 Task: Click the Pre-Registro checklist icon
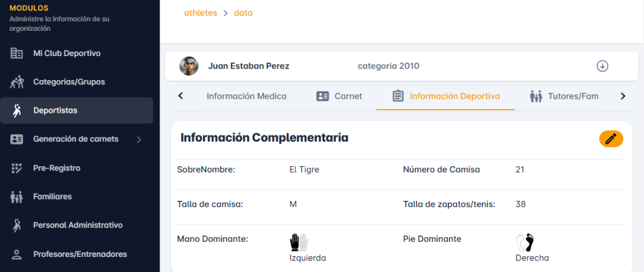(x=17, y=168)
